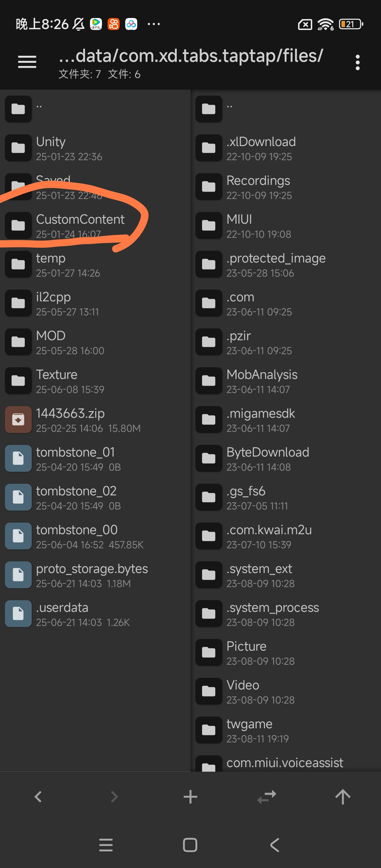This screenshot has width=381, height=868.
Task: Tap the plus icon to create new
Action: coord(190,796)
